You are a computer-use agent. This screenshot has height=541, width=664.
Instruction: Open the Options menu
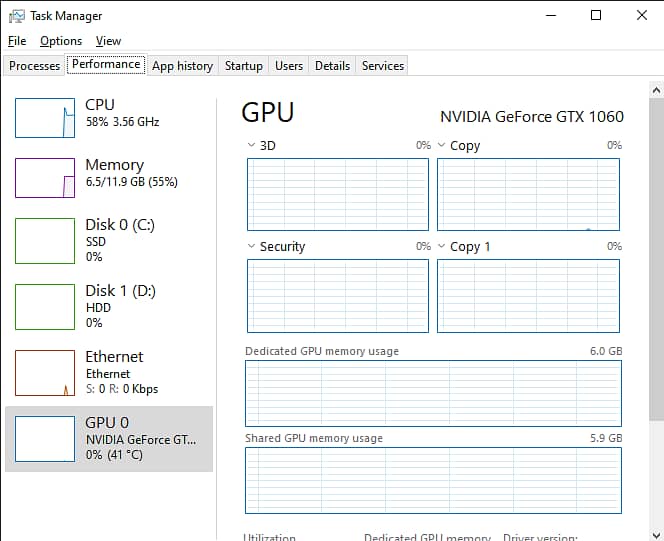(61, 41)
